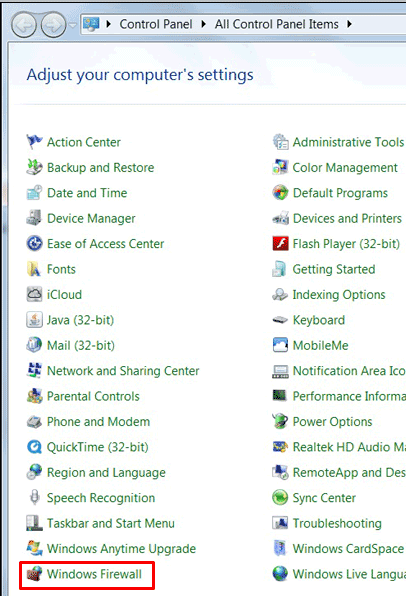The width and height of the screenshot is (406, 596).
Task: Open the Windows Firewall link
Action: click(94, 574)
